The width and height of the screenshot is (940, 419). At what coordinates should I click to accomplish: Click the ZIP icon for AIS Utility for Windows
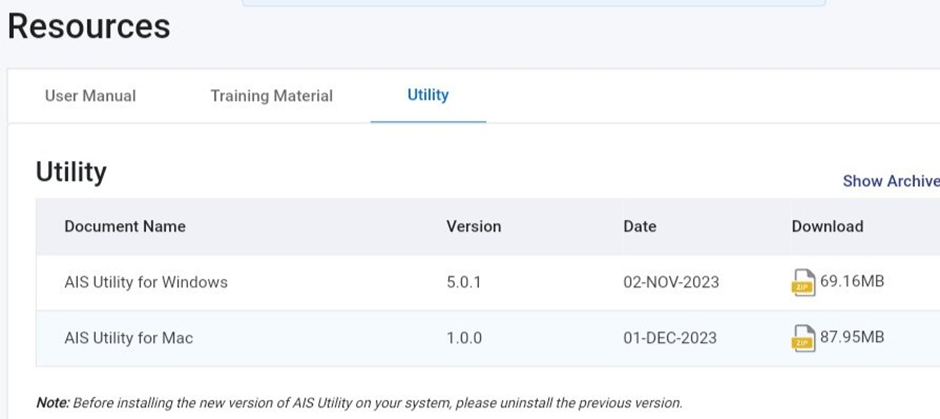803,283
